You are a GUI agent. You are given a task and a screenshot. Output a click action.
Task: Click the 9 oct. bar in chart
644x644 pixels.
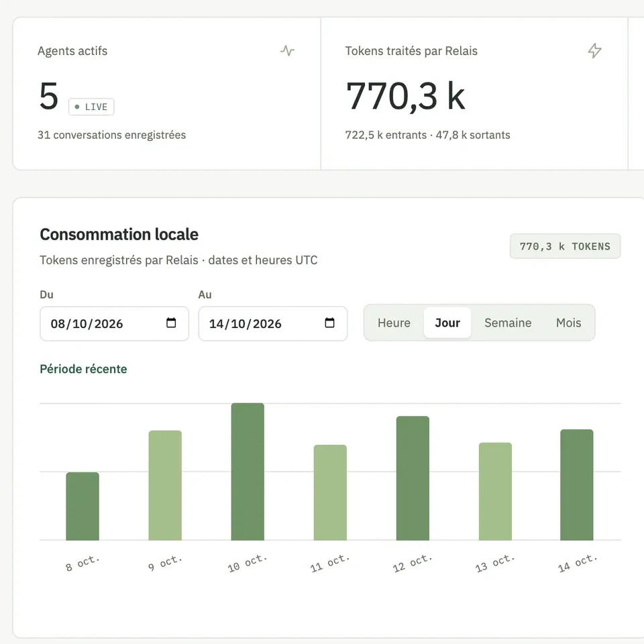point(165,485)
